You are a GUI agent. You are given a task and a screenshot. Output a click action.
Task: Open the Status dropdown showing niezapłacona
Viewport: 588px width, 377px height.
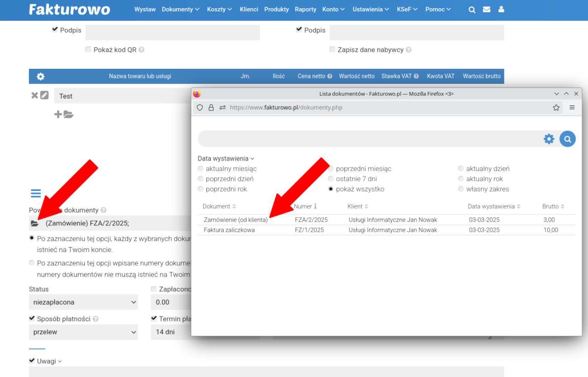click(x=83, y=302)
